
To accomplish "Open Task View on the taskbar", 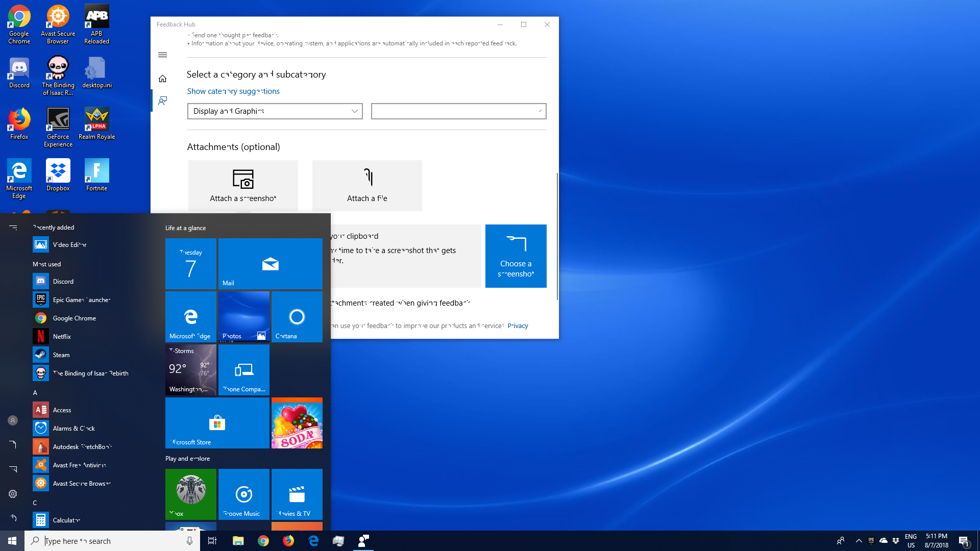I will 212,541.
